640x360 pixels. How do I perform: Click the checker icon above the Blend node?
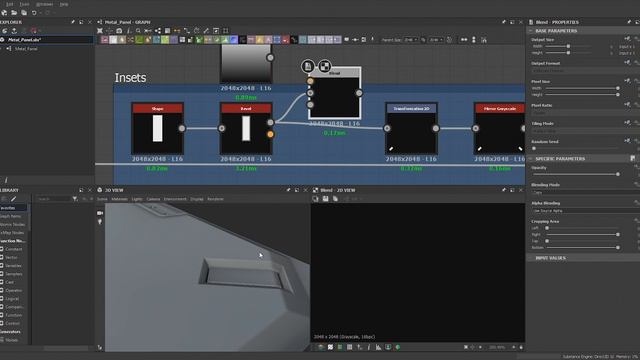click(x=324, y=66)
